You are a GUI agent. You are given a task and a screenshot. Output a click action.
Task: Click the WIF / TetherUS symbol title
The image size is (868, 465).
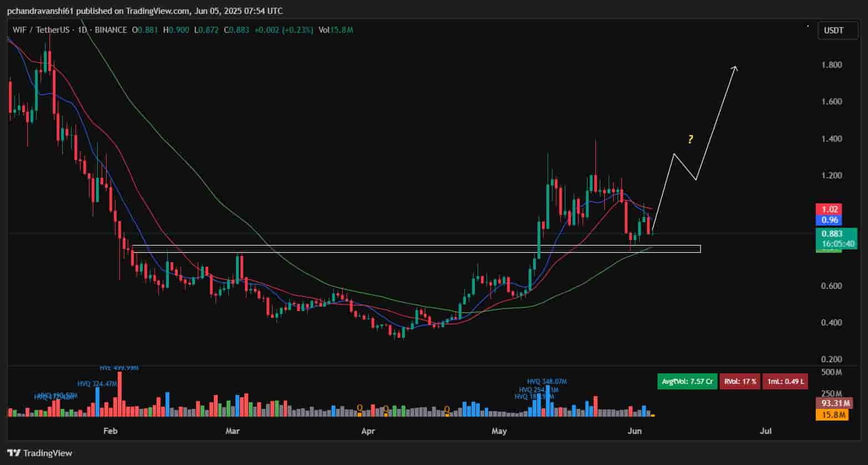click(42, 30)
